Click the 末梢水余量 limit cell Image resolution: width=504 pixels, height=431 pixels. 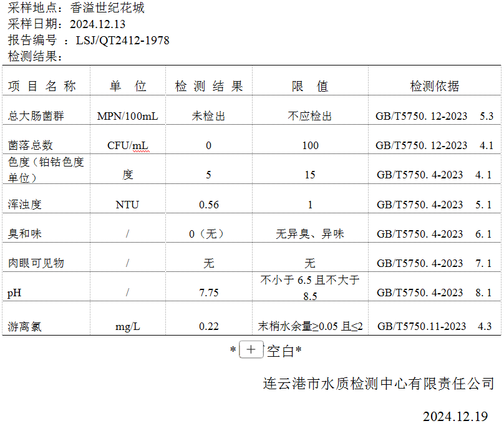point(310,326)
